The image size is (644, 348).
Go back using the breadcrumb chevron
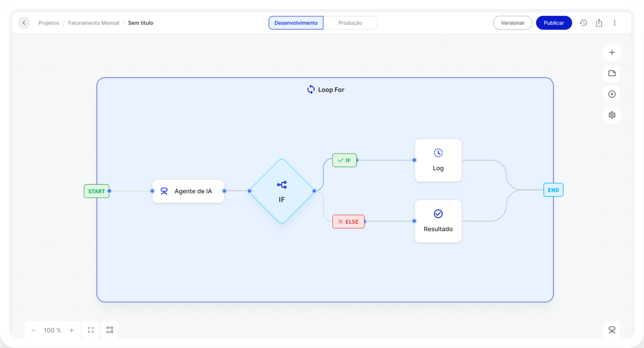(x=24, y=23)
